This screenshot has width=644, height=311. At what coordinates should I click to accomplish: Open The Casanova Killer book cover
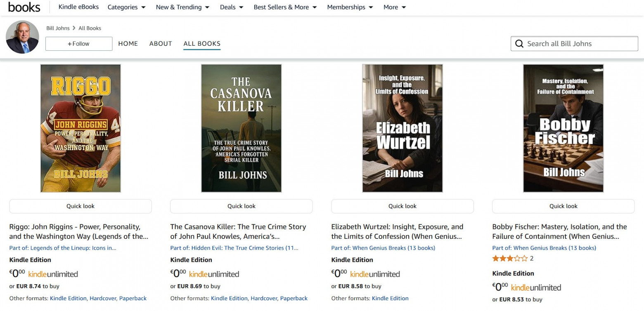(x=241, y=128)
